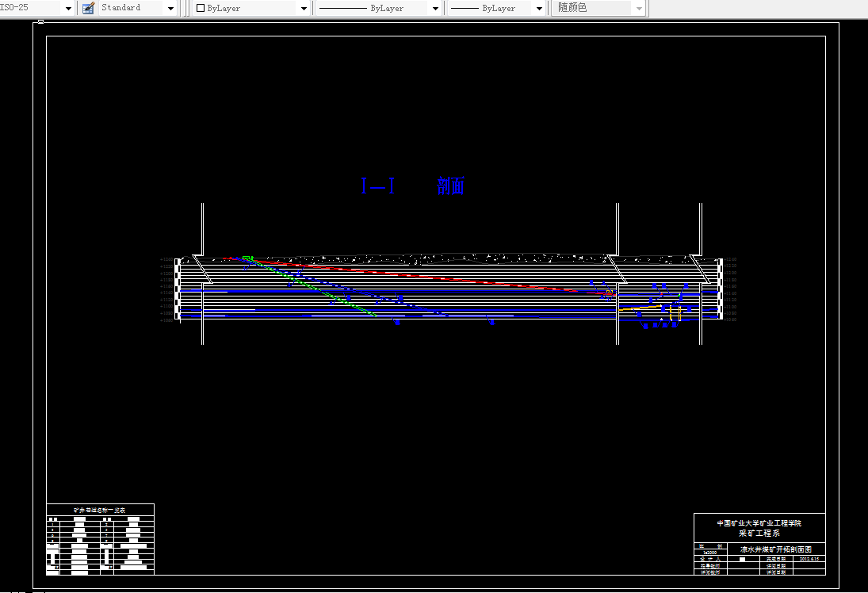Open the ByLayer lineweight dropdown

tap(539, 8)
